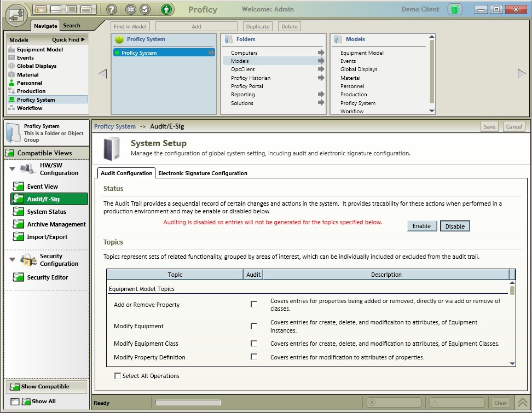The height and width of the screenshot is (413, 532).
Task: Tick the Select All Operations checkbox
Action: (117, 376)
